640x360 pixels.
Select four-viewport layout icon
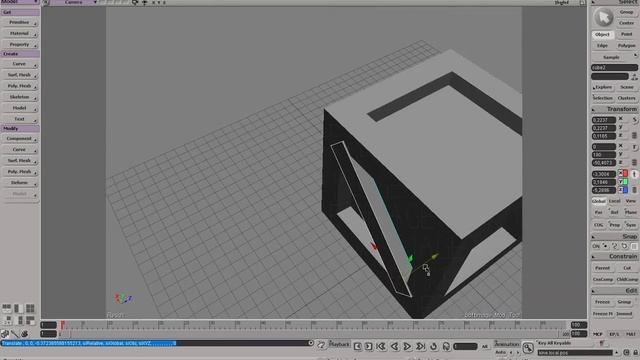30,308
